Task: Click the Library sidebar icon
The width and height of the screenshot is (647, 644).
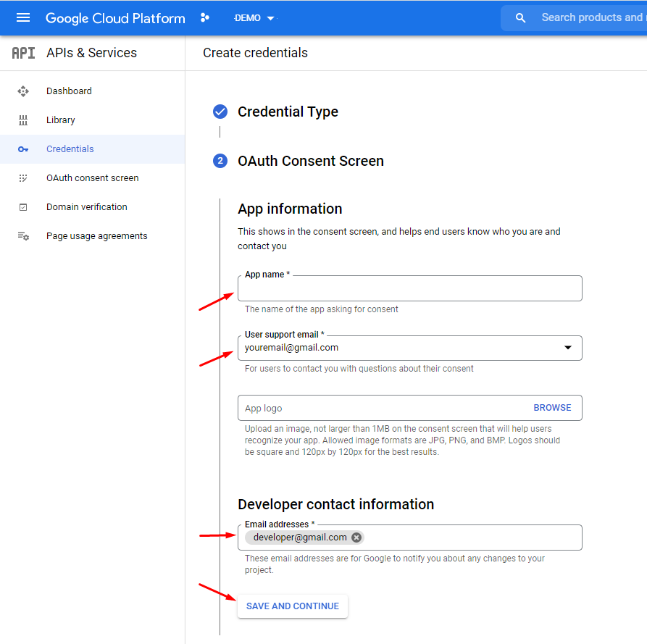Action: [23, 120]
